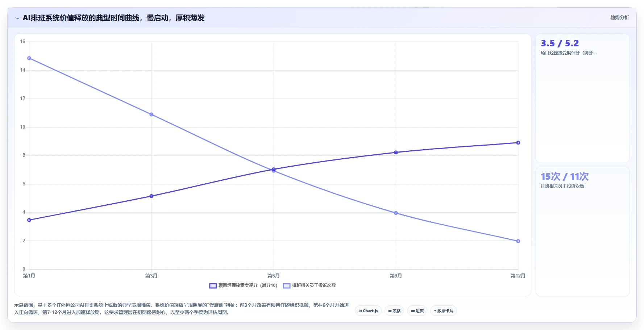
Task: Click the description paragraph starting with 示意数据
Action: click(x=182, y=309)
